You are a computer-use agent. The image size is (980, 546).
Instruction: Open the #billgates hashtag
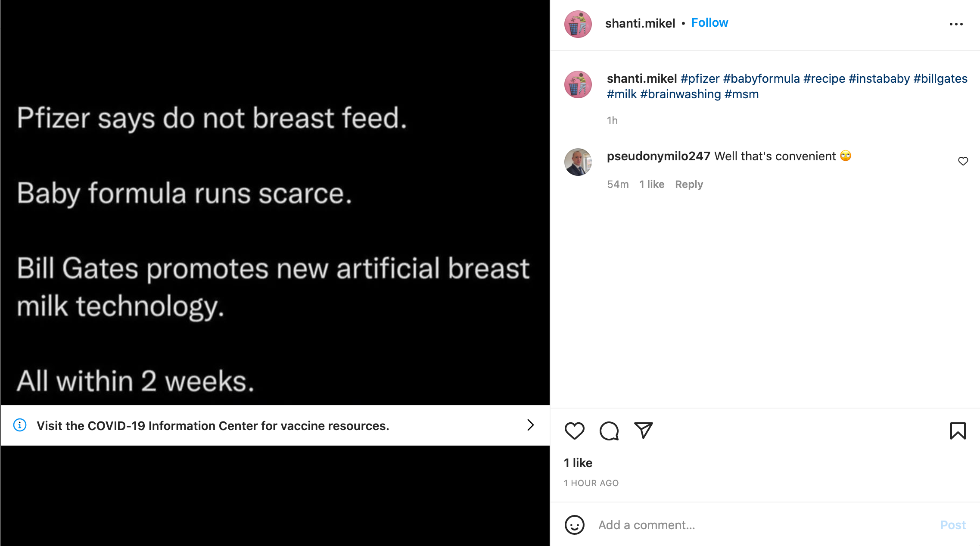click(940, 78)
